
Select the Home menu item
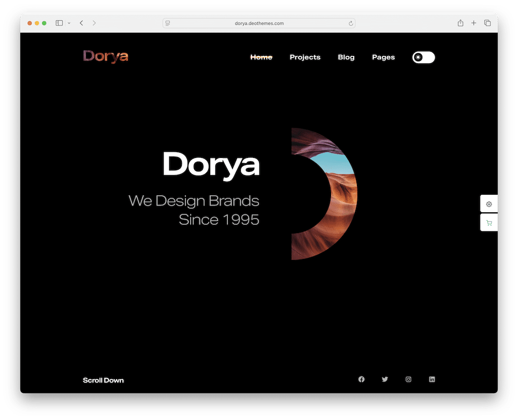(x=261, y=57)
